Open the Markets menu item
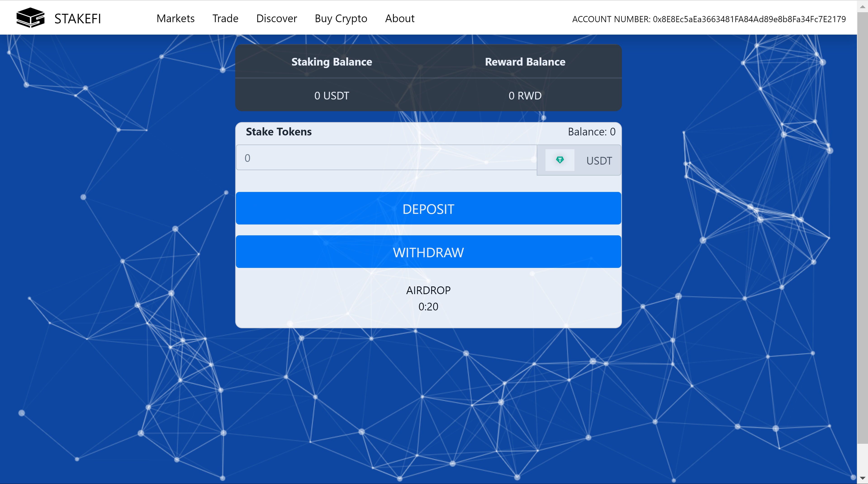 pos(175,19)
